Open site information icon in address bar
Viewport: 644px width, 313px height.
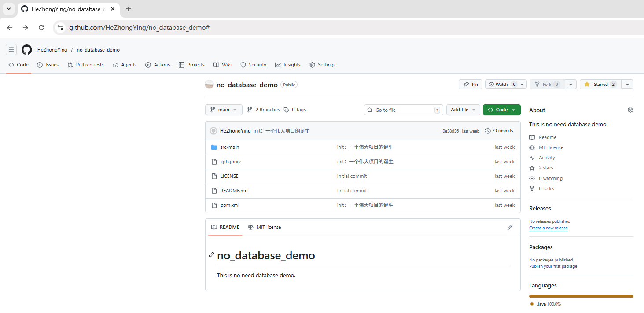point(60,28)
